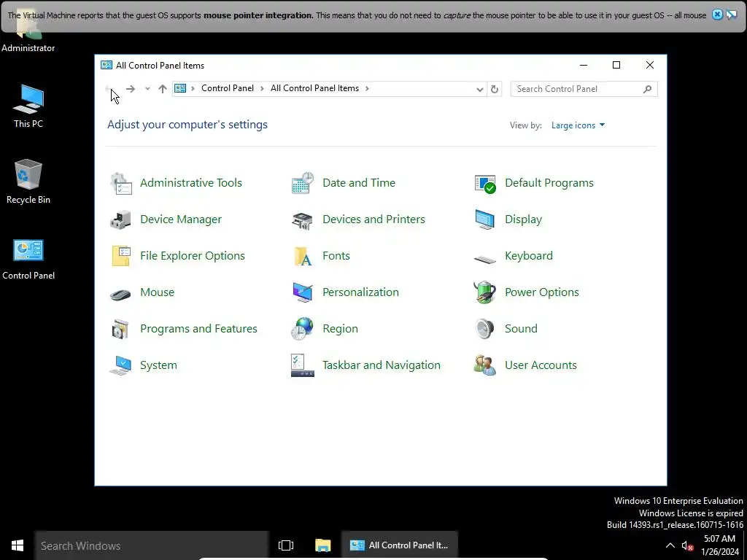This screenshot has width=747, height=560.
Task: Open the Power Options link
Action: pyautogui.click(x=542, y=292)
